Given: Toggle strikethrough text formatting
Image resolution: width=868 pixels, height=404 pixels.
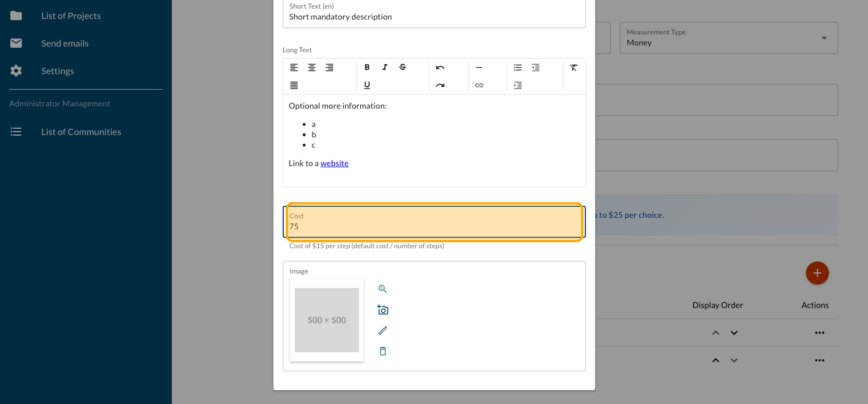Looking at the screenshot, I should click(x=403, y=67).
